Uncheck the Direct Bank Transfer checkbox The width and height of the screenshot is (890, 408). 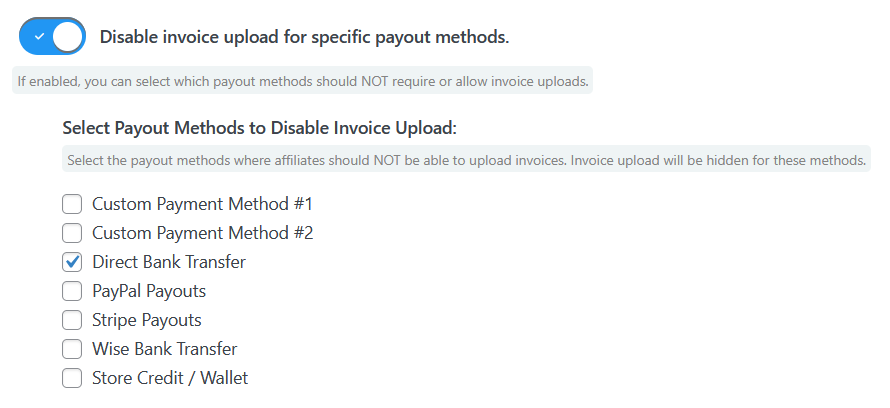[72, 262]
